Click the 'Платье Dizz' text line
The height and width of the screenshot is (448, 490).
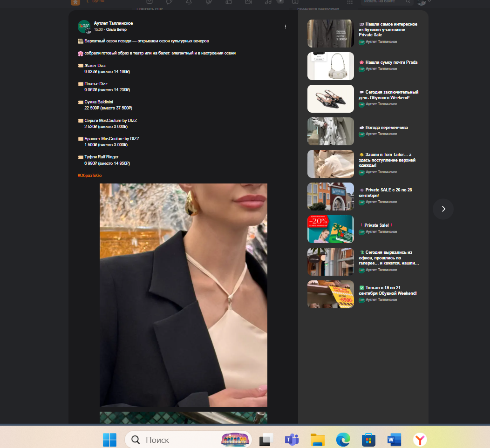pyautogui.click(x=96, y=84)
